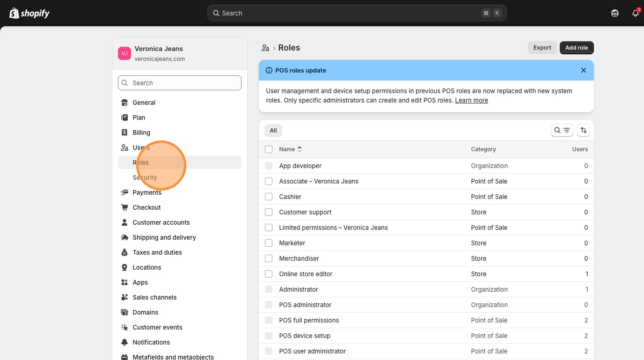Open Taxes and duties settings

180,252
